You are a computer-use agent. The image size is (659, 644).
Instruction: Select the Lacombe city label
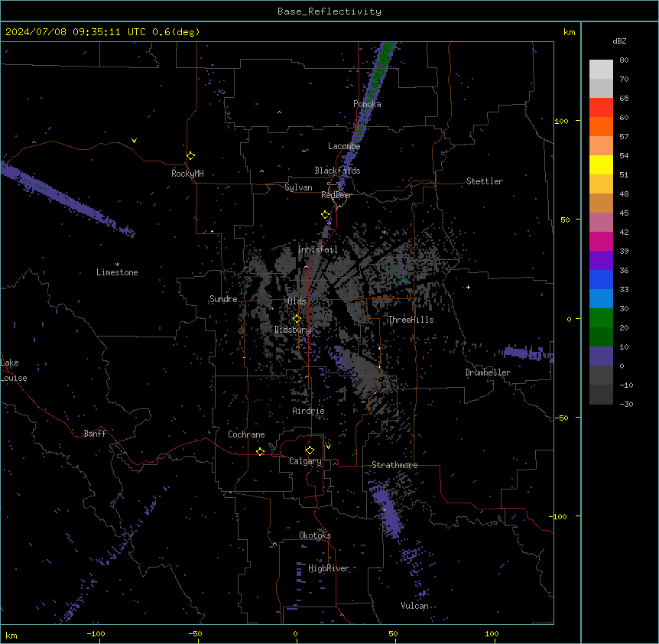click(x=344, y=146)
